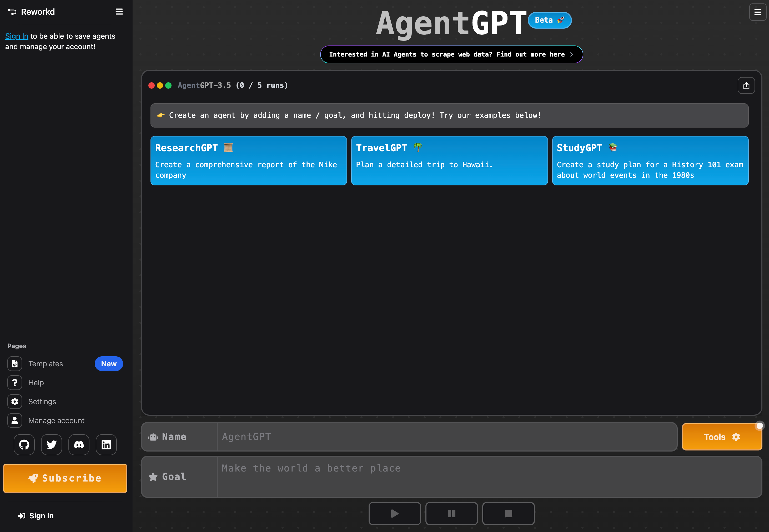Open the Help page

click(x=36, y=383)
